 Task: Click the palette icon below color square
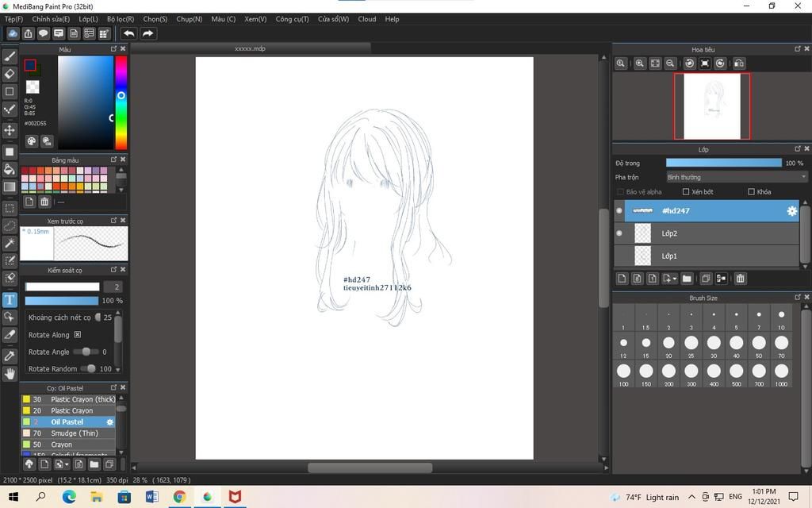[32, 141]
